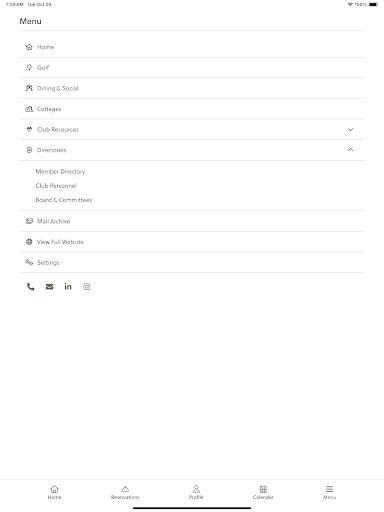This screenshot has height=512, width=384.
Task: Tap the phone call icon
Action: (x=30, y=287)
